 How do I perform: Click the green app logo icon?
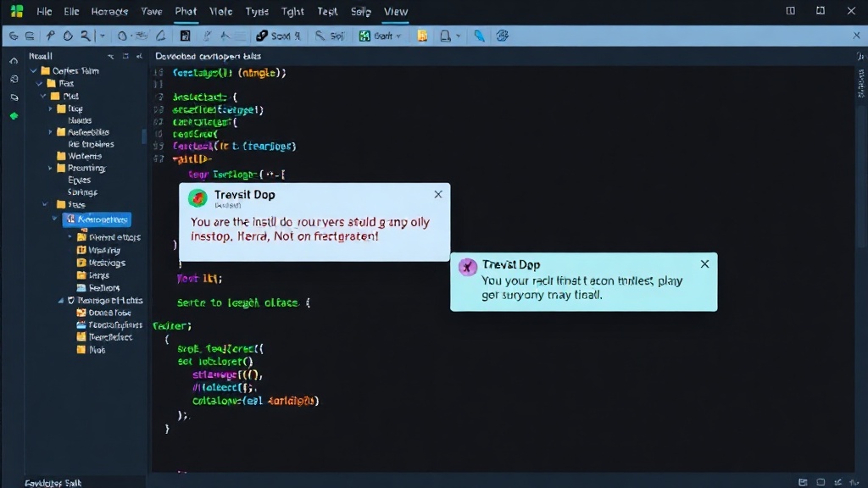pos(17,11)
